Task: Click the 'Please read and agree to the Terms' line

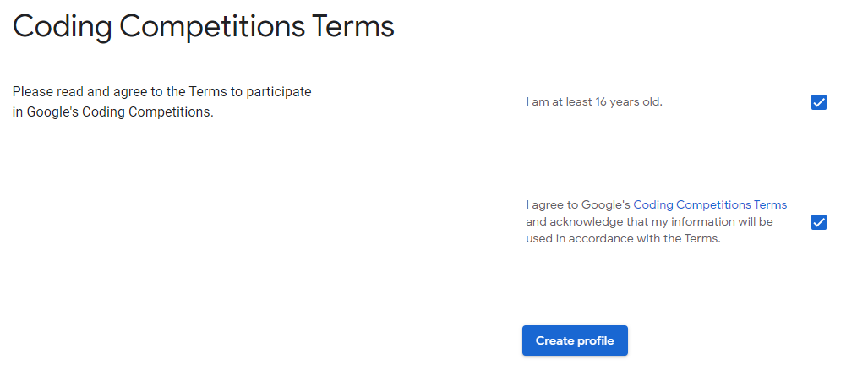Action: coord(161,91)
